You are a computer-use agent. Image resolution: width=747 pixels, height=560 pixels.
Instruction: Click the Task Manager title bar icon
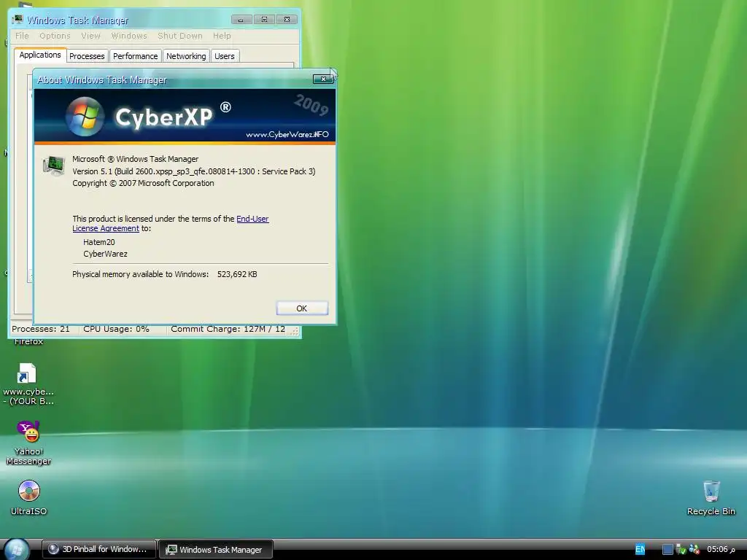18,20
